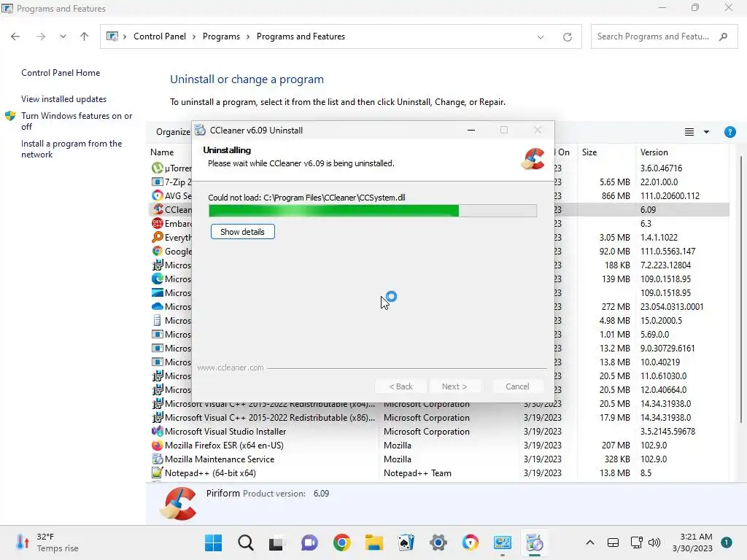This screenshot has height=560, width=747.
Task: Select the Everything search program icon
Action: coord(158,237)
